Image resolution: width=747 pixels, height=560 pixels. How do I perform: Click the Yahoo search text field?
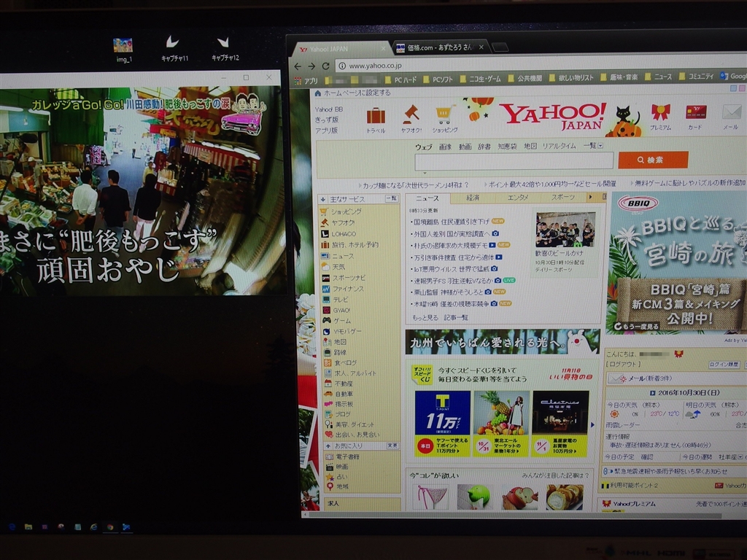(514, 161)
